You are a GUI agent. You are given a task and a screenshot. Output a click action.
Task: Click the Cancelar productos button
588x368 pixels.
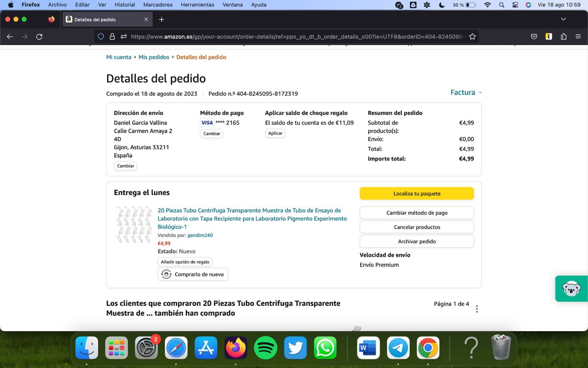(x=417, y=227)
